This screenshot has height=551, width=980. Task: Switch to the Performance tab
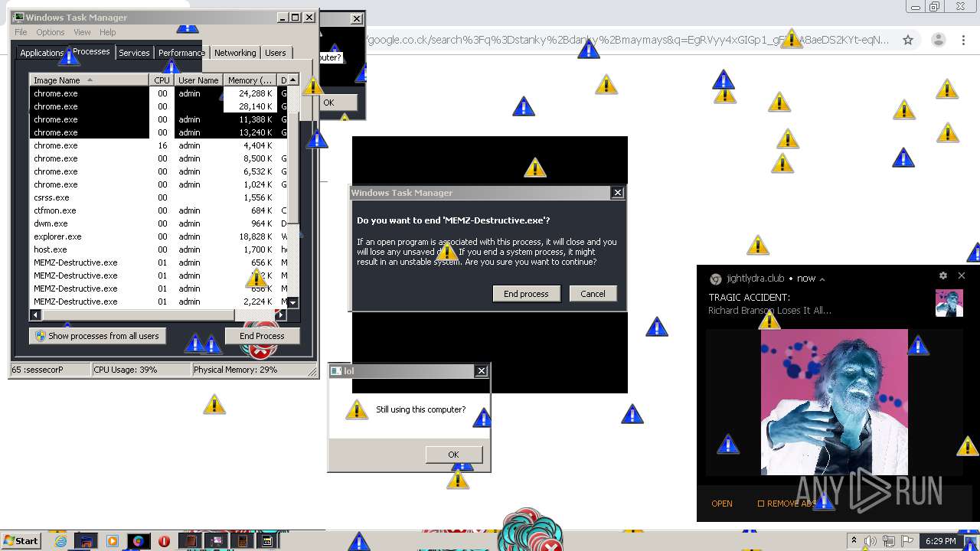coord(181,53)
